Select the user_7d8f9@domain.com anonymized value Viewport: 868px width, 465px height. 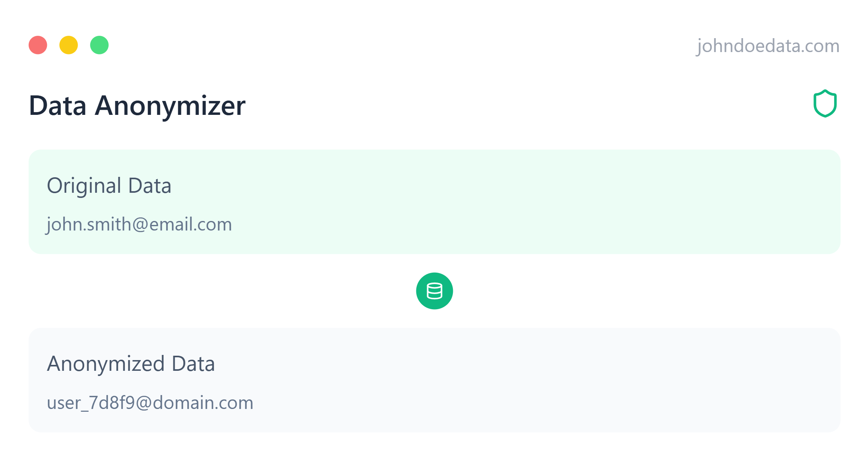(150, 403)
